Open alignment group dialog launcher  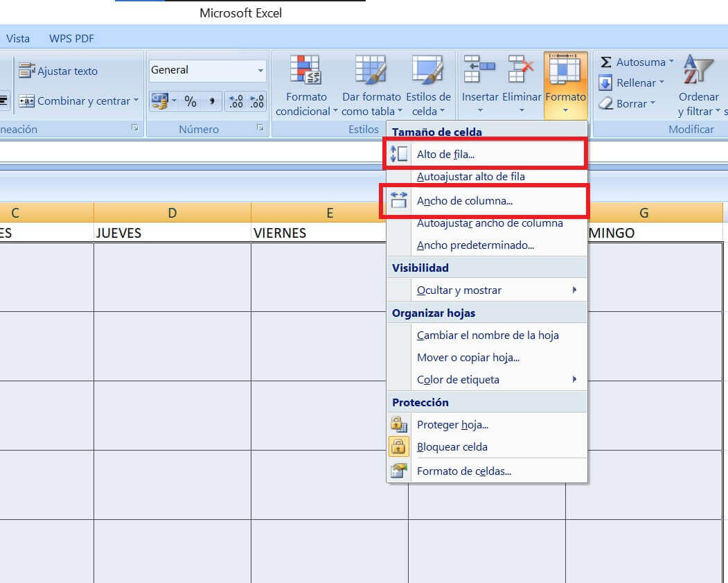pos(134,128)
